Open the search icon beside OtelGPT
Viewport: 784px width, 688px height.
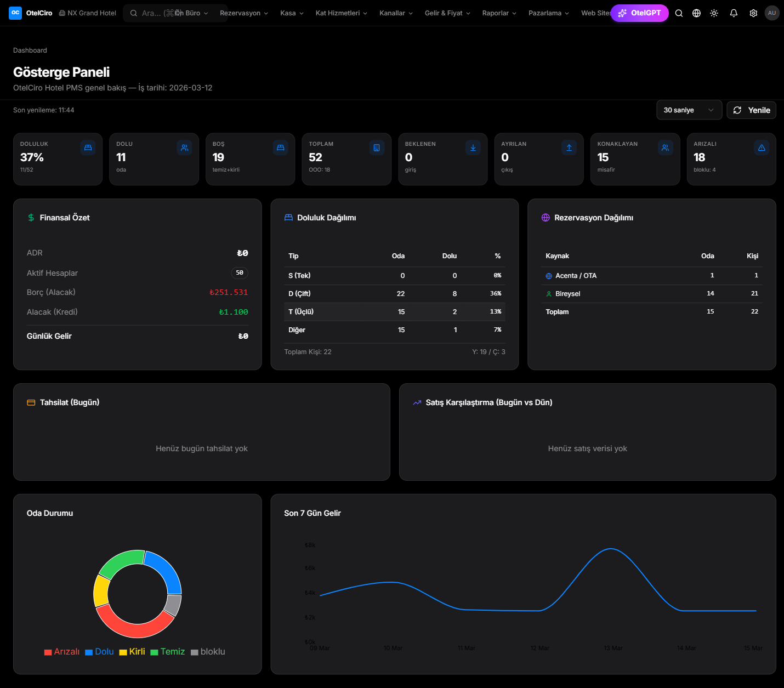point(679,13)
